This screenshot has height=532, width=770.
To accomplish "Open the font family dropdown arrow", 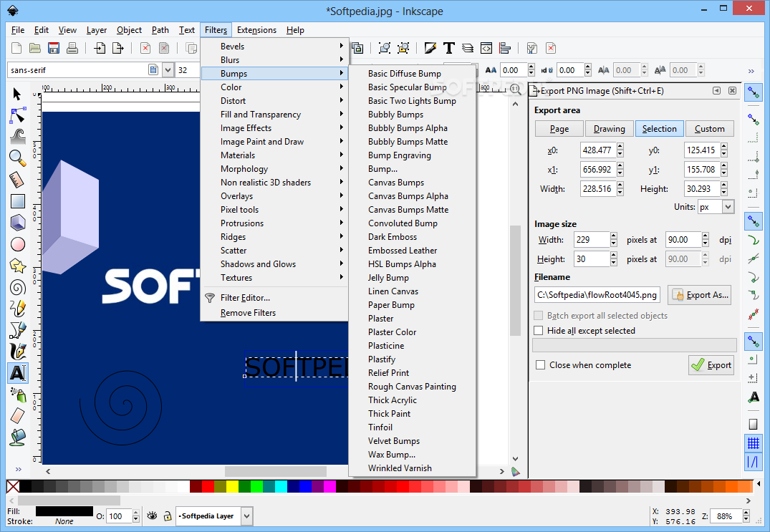I will pyautogui.click(x=168, y=69).
